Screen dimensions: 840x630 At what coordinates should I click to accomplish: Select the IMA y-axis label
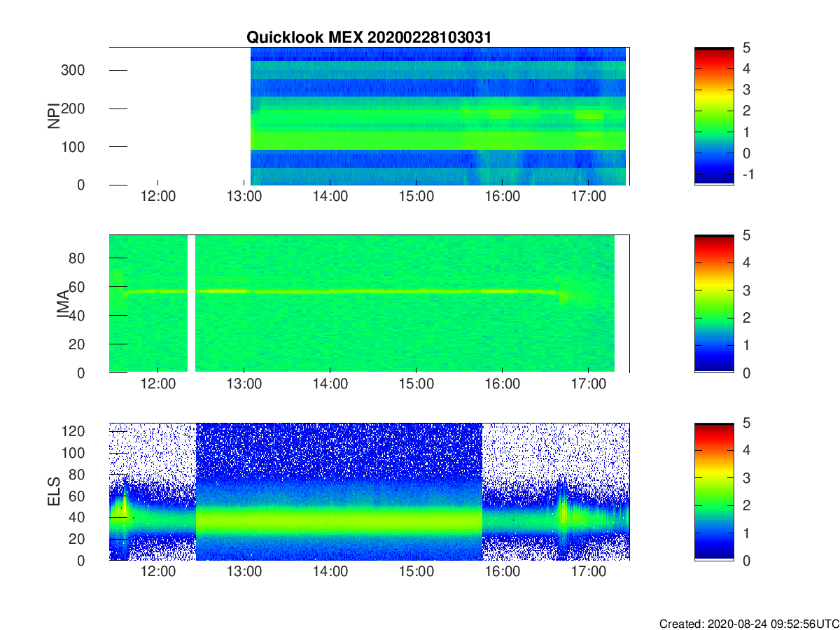[x=62, y=304]
